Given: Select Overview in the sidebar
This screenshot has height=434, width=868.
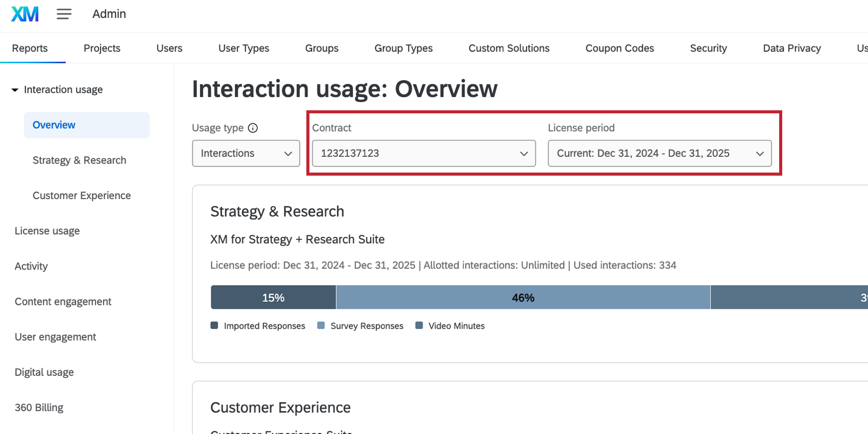Looking at the screenshot, I should tap(54, 125).
